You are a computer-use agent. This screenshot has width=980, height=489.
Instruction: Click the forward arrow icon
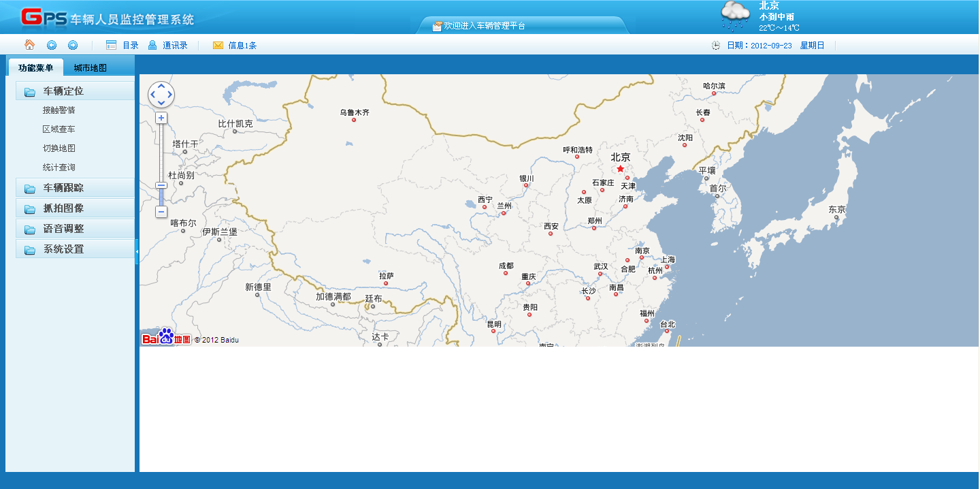[x=73, y=45]
